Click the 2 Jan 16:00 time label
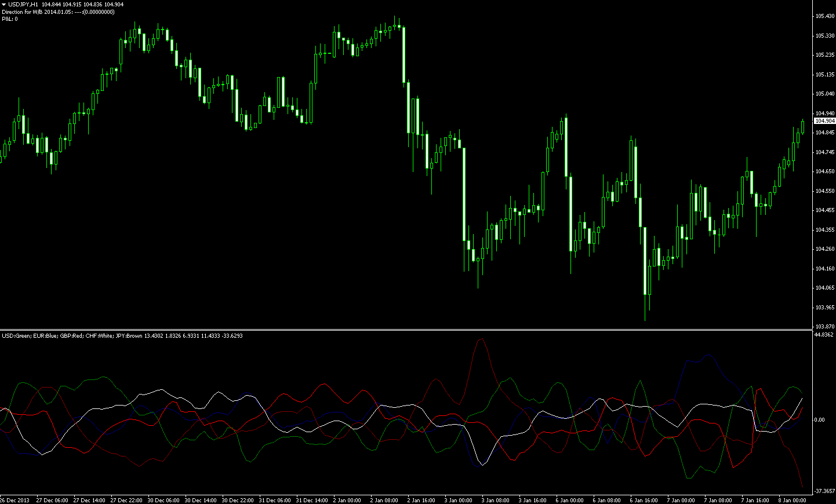This screenshot has height=504, width=836. pos(421,500)
